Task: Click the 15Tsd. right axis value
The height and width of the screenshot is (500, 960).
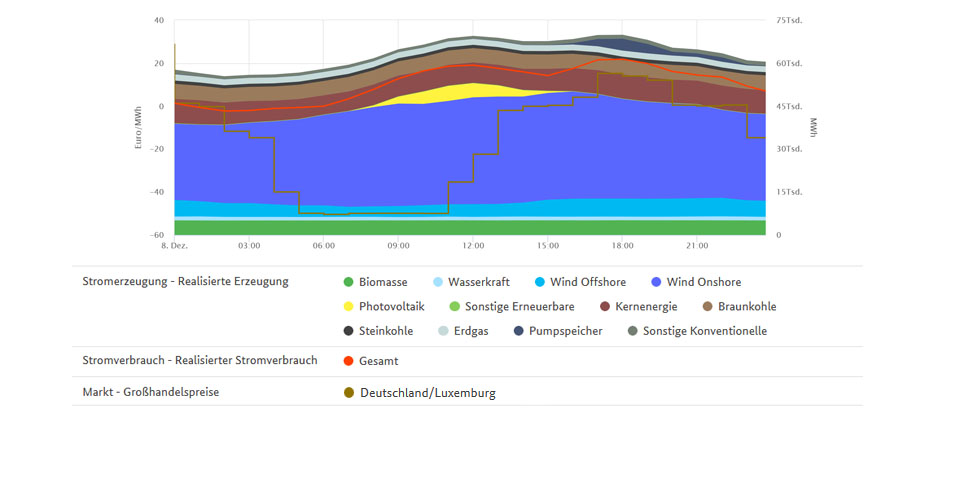Action: (x=789, y=192)
